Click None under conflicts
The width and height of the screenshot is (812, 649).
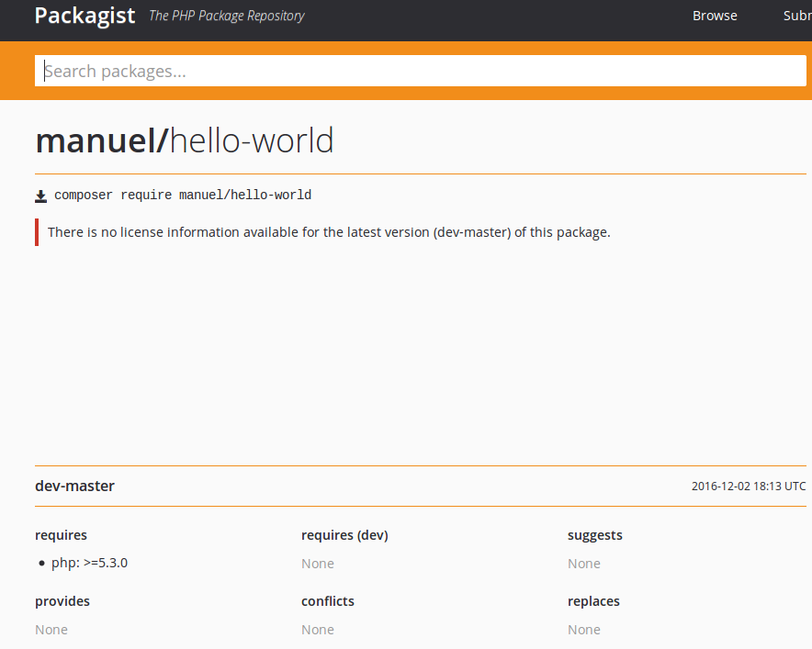(318, 630)
